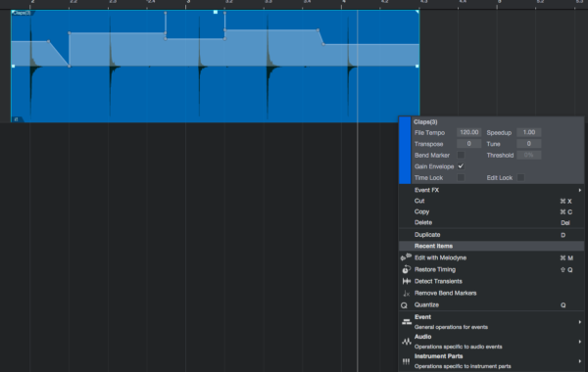Click the event volume handle at top center

(216, 12)
